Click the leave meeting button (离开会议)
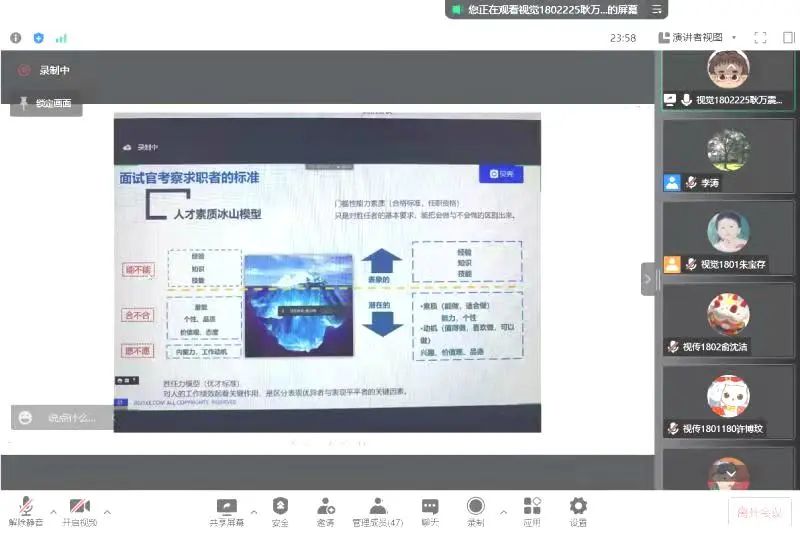The width and height of the screenshot is (800, 534). click(x=755, y=511)
